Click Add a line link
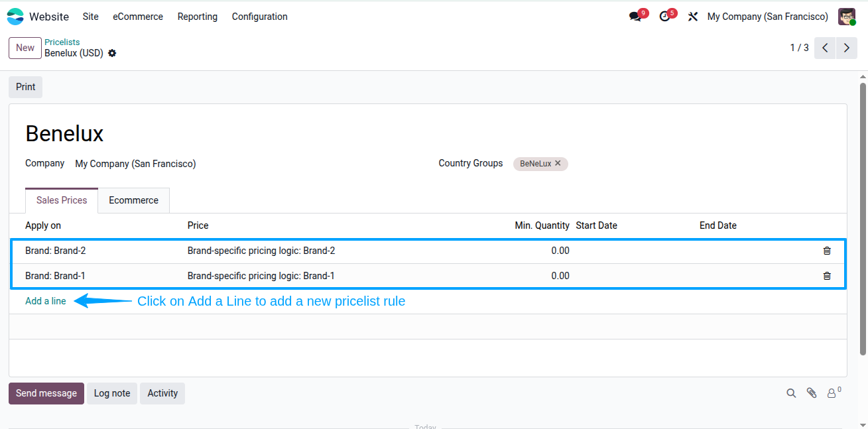This screenshot has height=429, width=868. pos(46,301)
